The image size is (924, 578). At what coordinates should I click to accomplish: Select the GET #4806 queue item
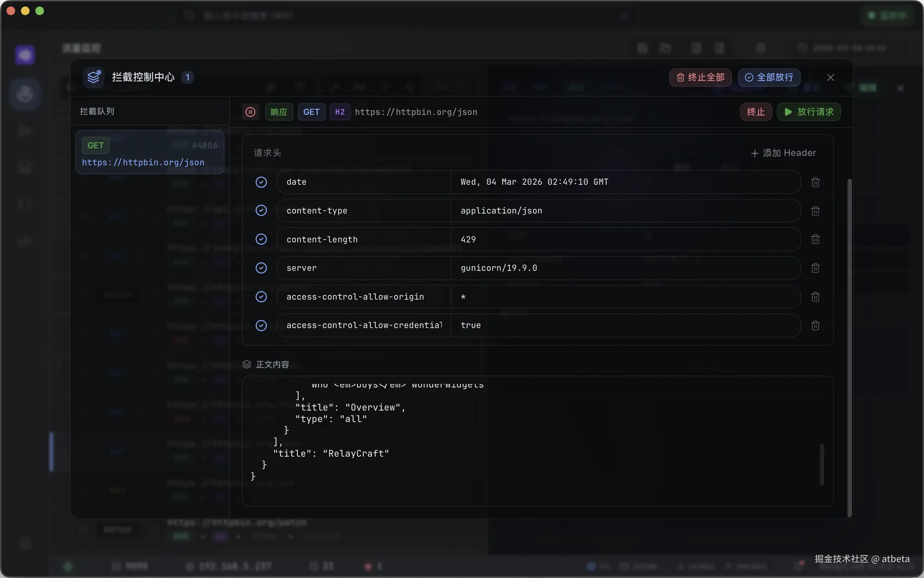(150, 153)
